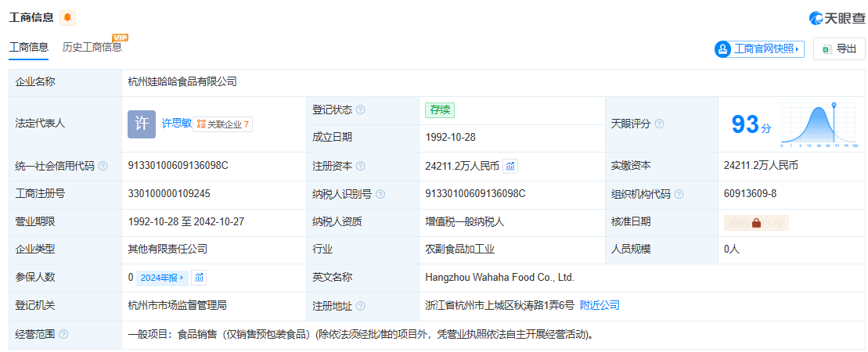Click the 人员规模 value 0人
This screenshot has height=352, width=868.
tap(731, 249)
